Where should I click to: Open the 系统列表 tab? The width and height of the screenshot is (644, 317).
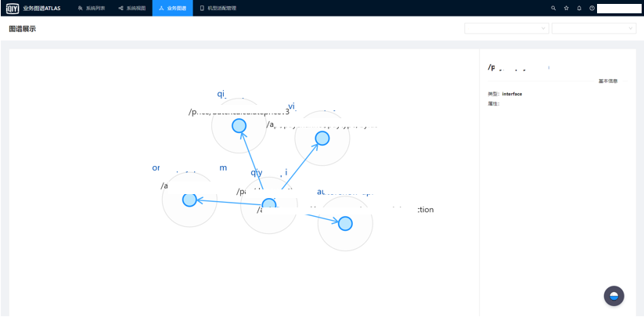[x=92, y=8]
